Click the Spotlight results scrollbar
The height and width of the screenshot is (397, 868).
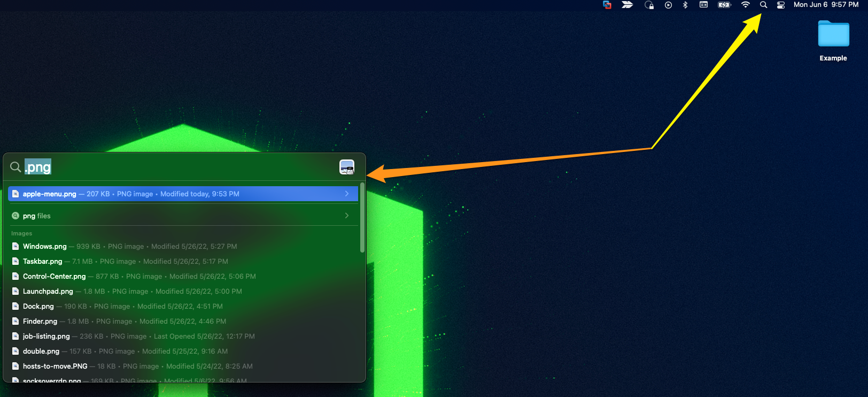tap(362, 218)
